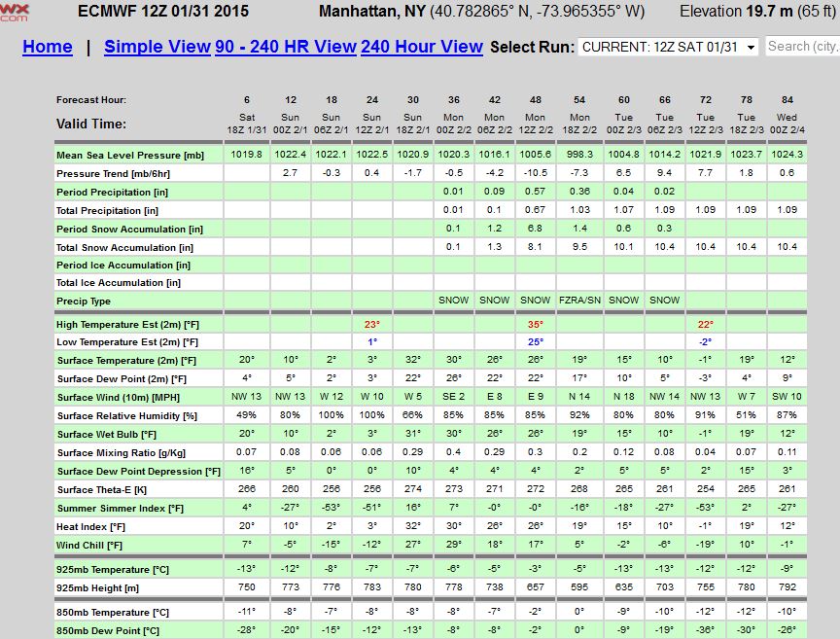Click forecast hour 6 column header

[x=246, y=100]
